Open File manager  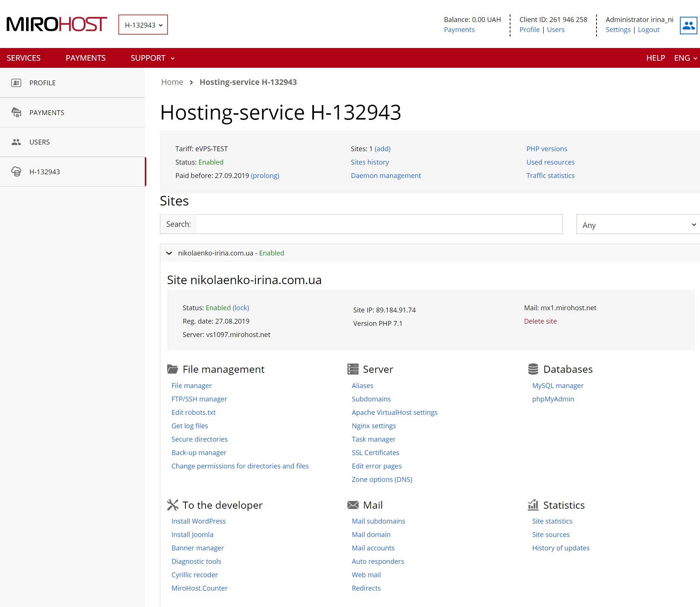pos(191,385)
